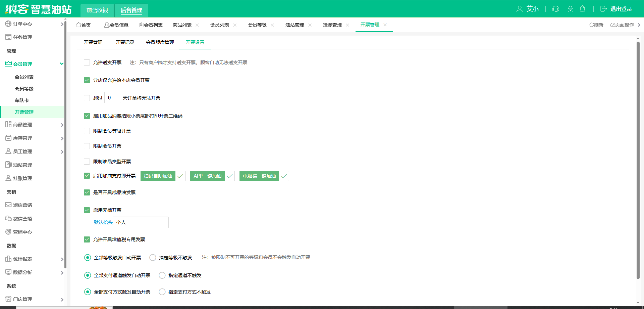Open the 会员额度管理 tab
The image size is (644, 309).
pos(160,42)
